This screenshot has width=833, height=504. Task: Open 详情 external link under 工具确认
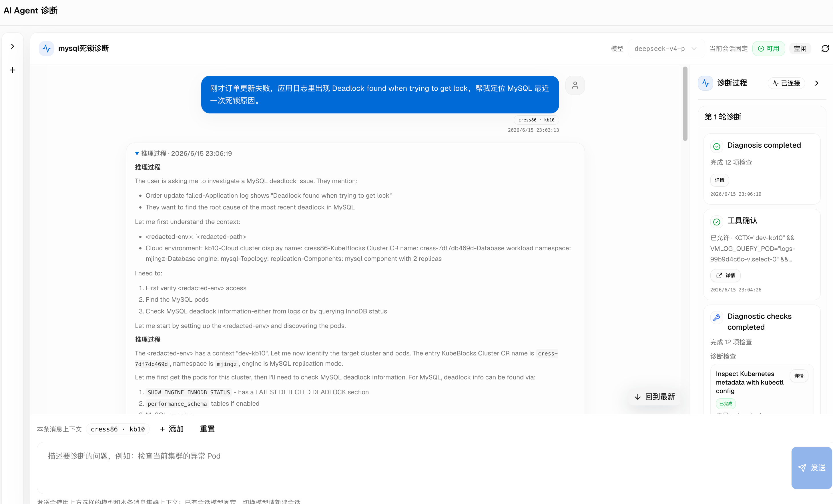point(726,276)
